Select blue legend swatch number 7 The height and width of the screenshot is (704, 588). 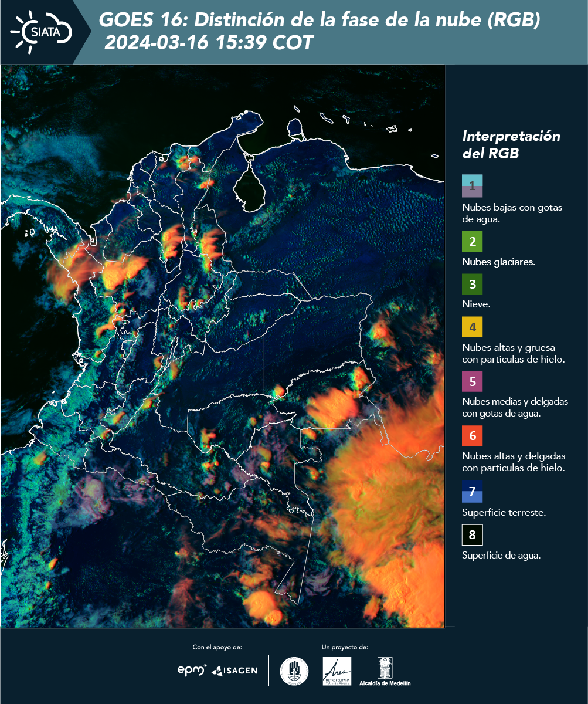pyautogui.click(x=472, y=491)
